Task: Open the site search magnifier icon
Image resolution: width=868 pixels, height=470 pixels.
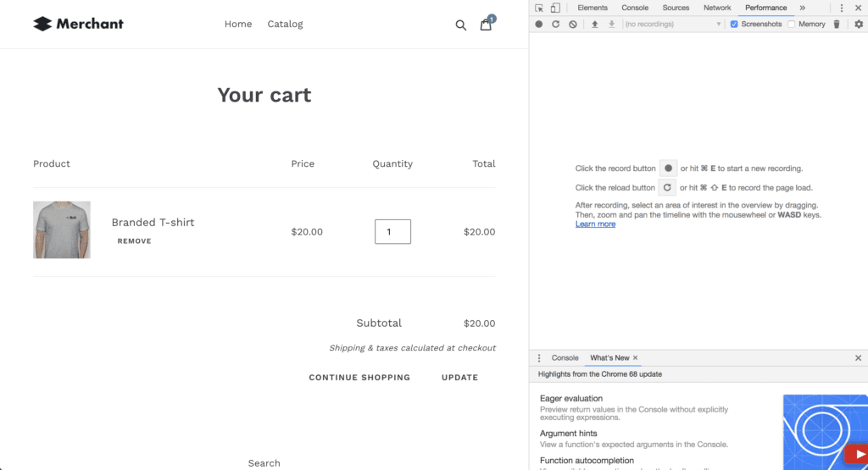Action: [x=460, y=25]
